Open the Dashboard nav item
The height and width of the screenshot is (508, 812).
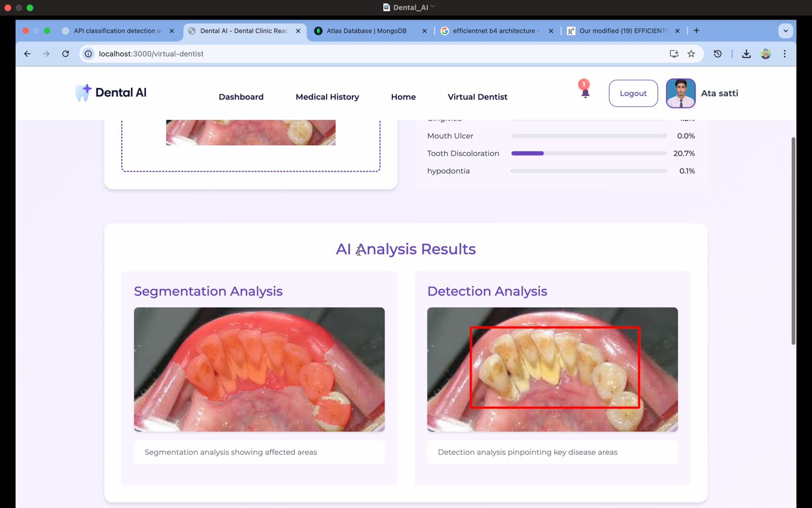click(x=241, y=97)
